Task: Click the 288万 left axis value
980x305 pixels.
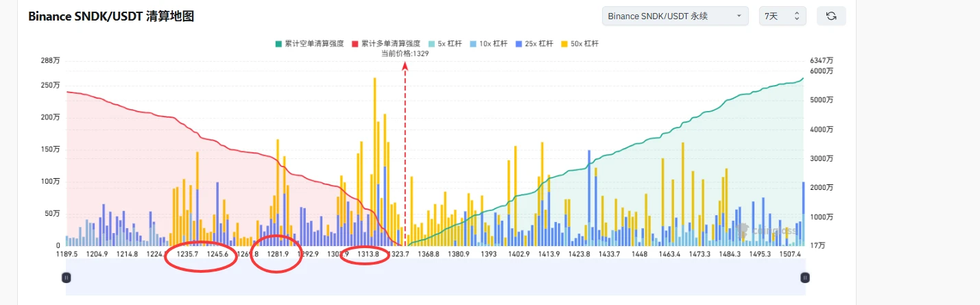Action: pos(51,61)
